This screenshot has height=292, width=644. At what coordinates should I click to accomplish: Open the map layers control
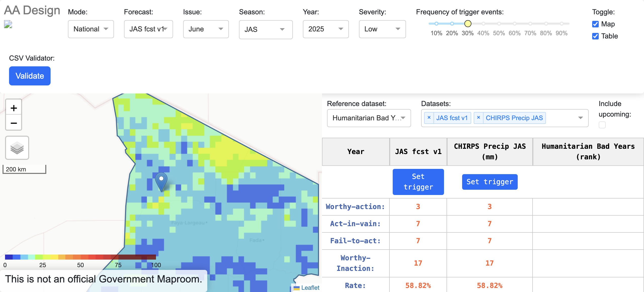tap(17, 148)
